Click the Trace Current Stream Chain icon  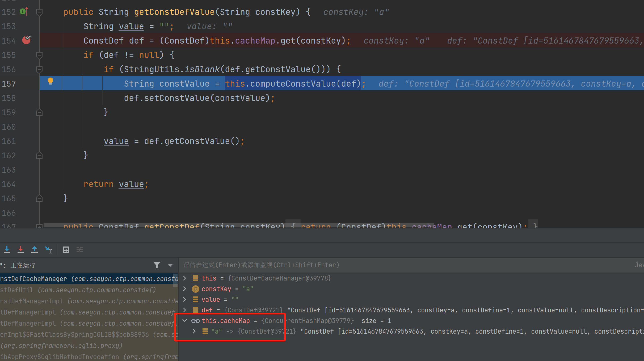coord(80,250)
